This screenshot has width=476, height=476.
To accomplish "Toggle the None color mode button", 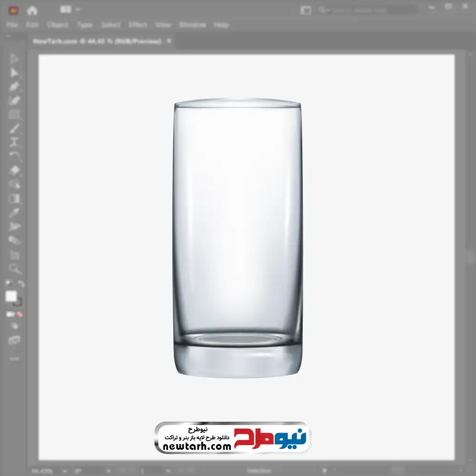I will [20, 314].
